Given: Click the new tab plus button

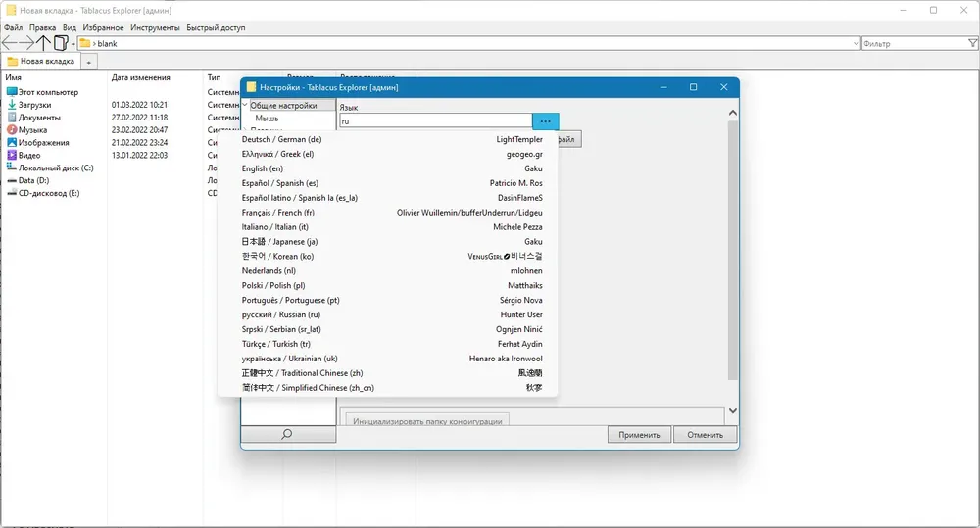Looking at the screenshot, I should click(x=89, y=62).
